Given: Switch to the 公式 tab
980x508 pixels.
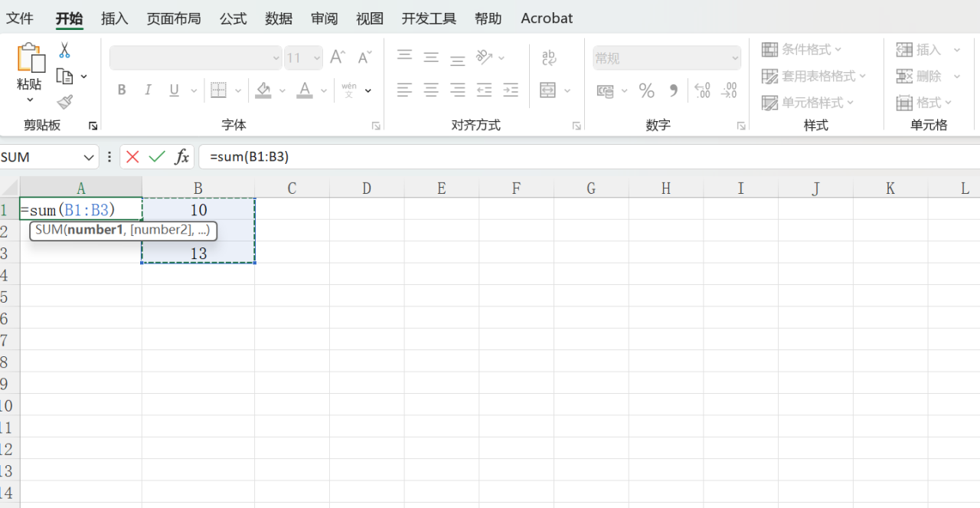Looking at the screenshot, I should point(234,18).
